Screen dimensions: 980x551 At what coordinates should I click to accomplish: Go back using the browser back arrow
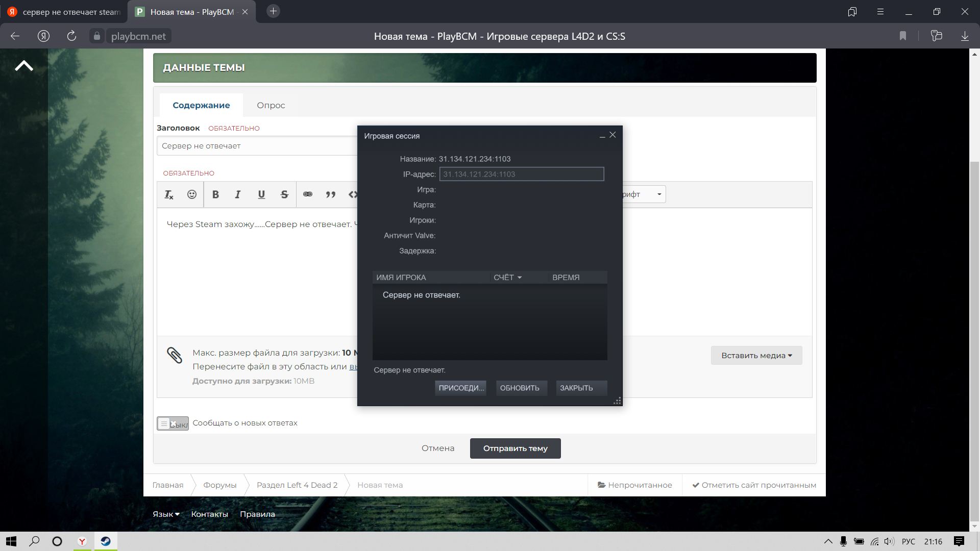click(x=15, y=36)
